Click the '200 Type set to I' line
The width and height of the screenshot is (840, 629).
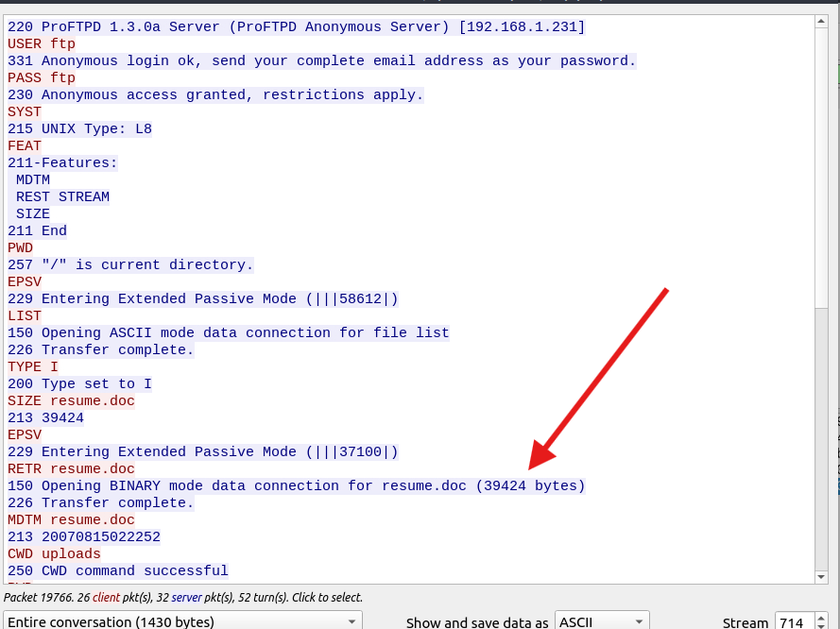pyautogui.click(x=79, y=383)
